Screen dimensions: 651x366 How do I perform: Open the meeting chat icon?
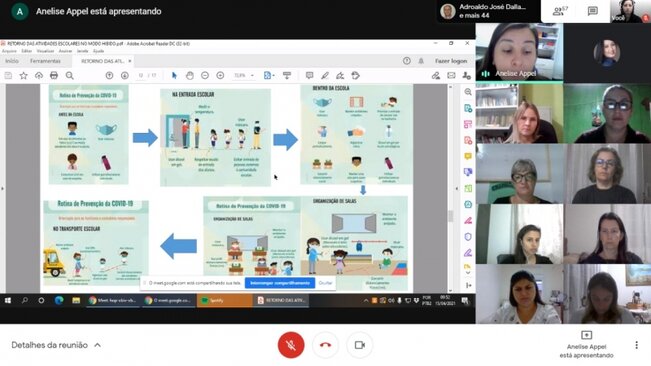pyautogui.click(x=592, y=11)
